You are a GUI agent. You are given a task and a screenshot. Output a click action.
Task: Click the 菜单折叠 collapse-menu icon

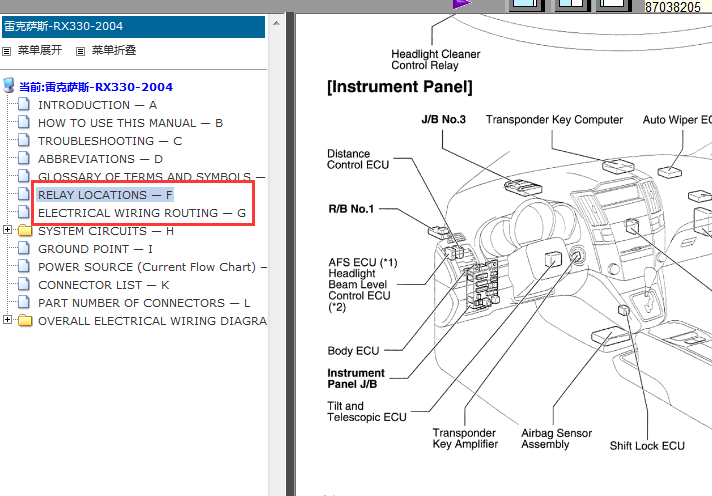80,51
